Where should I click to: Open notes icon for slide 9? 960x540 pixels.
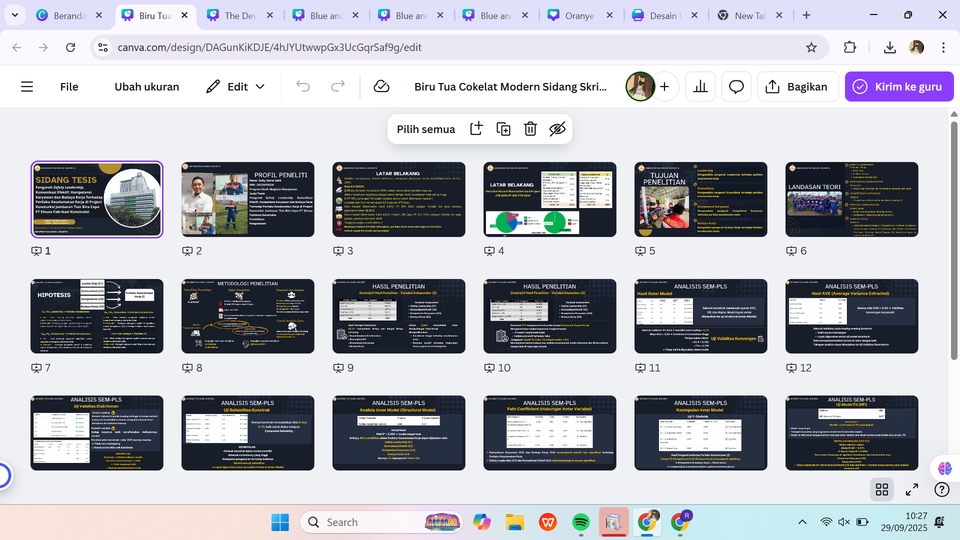(x=339, y=368)
